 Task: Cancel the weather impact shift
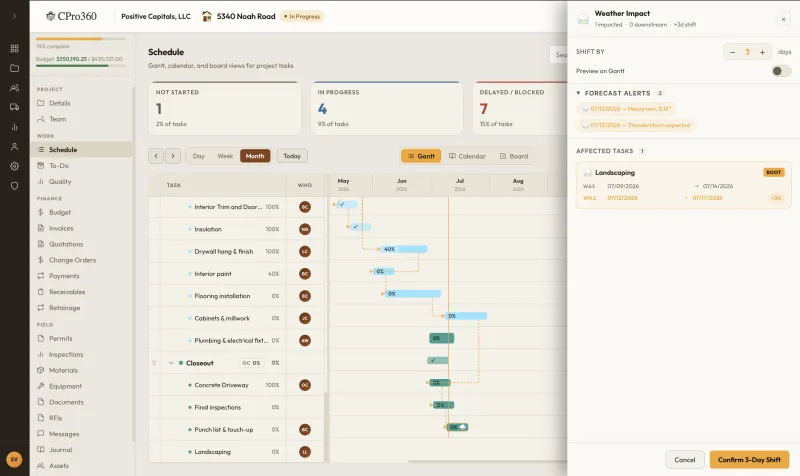click(685, 460)
